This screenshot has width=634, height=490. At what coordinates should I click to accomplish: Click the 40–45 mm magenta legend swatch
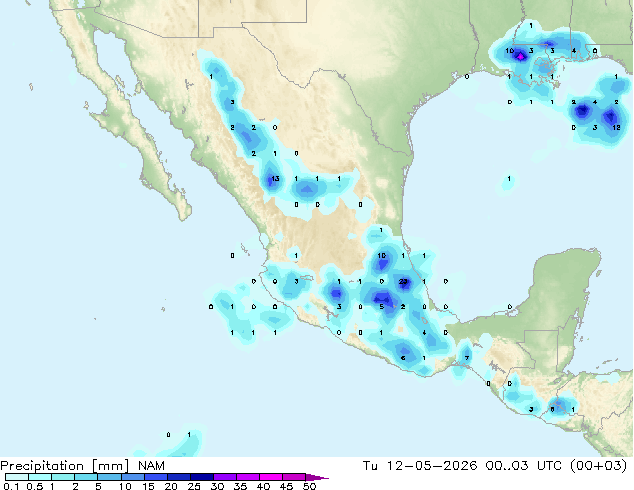click(x=271, y=477)
